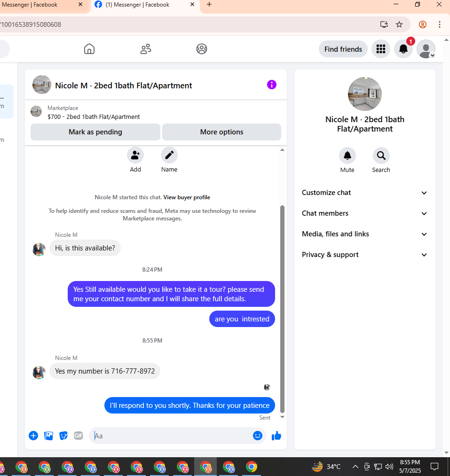This screenshot has height=476, width=450.
Task: Choose a sticker in composer
Action: pyautogui.click(x=63, y=436)
